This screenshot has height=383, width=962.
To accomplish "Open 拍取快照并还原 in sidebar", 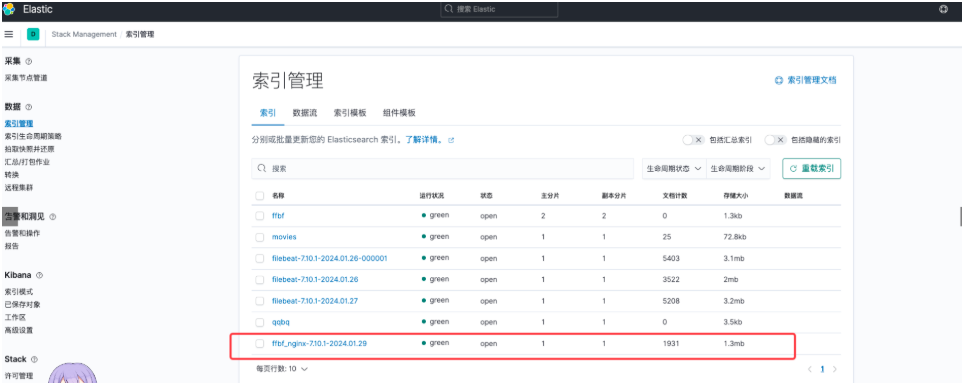I will (x=29, y=149).
